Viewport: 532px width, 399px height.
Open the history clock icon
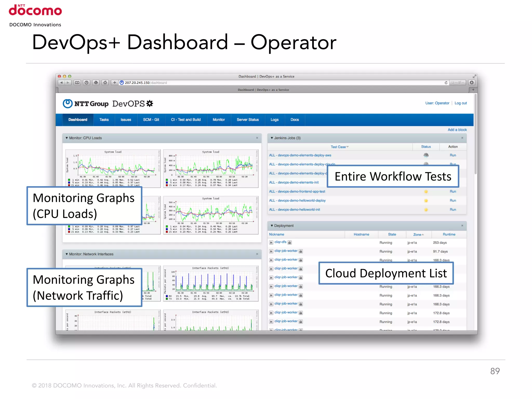[x=87, y=83]
